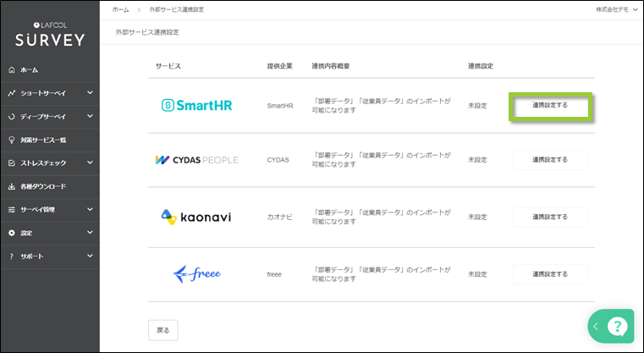Image resolution: width=644 pixels, height=353 pixels.
Task: Click the ショートサーベイ chart icon
Action: coord(12,93)
